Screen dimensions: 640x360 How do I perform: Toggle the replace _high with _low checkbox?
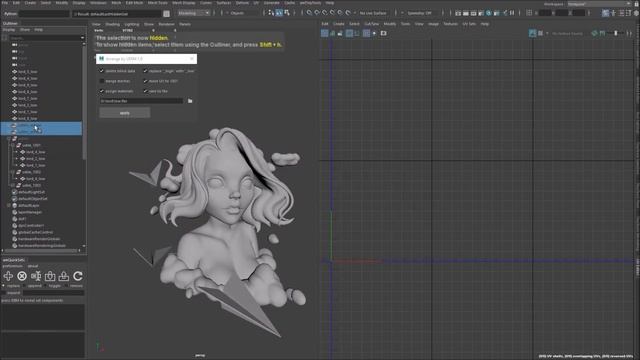click(x=145, y=71)
